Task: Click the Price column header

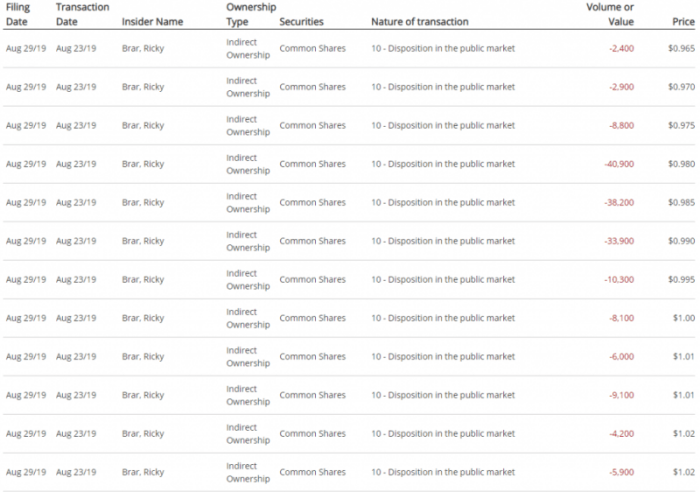Action: click(683, 21)
